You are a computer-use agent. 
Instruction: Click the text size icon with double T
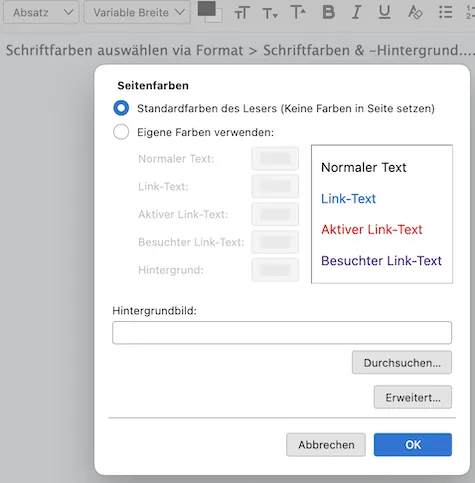(x=242, y=13)
